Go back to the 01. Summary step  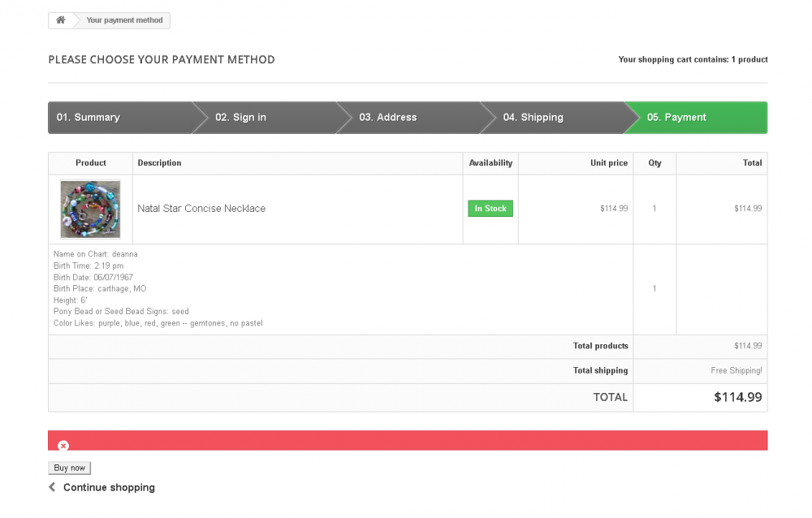pyautogui.click(x=88, y=118)
